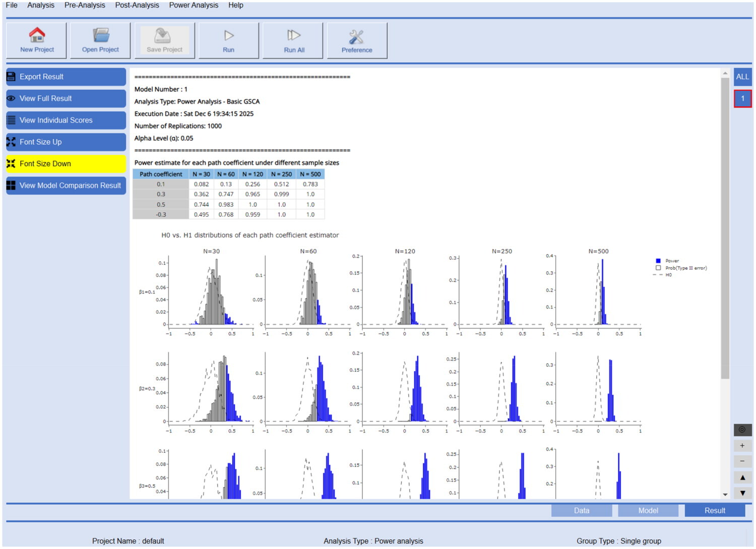Open the Analysis menu
The image size is (756, 549).
41,5
